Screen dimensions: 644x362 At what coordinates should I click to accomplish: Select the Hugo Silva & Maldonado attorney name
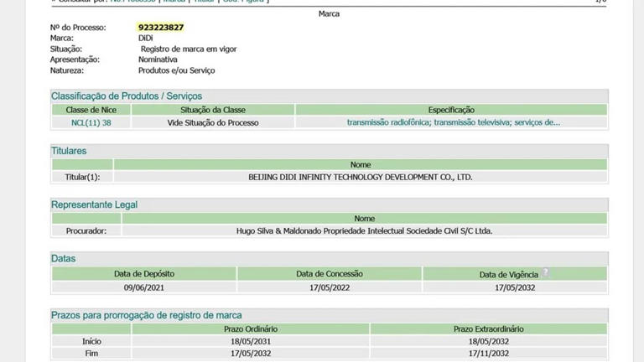pos(364,231)
